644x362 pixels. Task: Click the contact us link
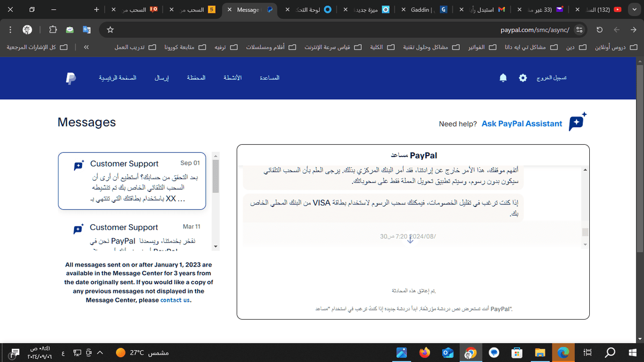click(175, 300)
